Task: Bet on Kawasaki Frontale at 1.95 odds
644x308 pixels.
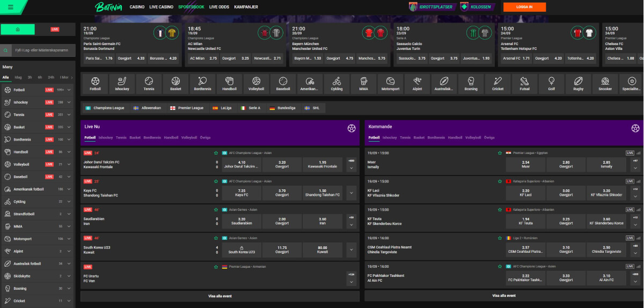Action: pos(323,164)
